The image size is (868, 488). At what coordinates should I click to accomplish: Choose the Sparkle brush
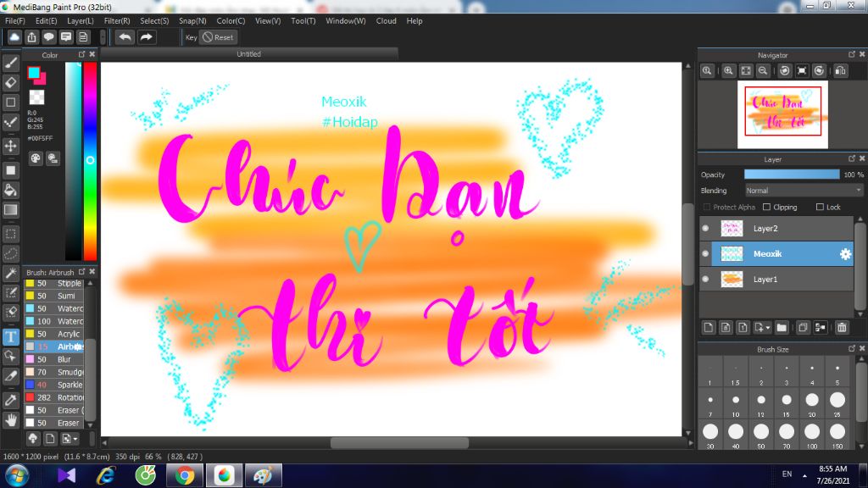click(54, 385)
